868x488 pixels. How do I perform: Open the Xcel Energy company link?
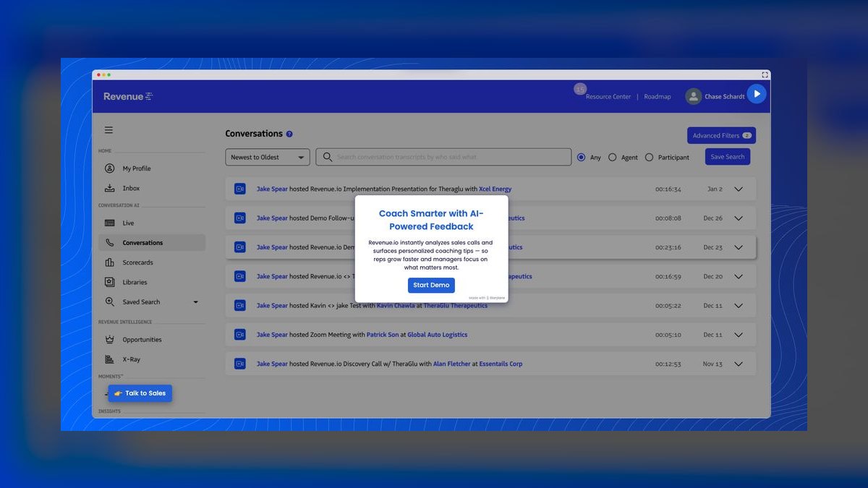[495, 189]
